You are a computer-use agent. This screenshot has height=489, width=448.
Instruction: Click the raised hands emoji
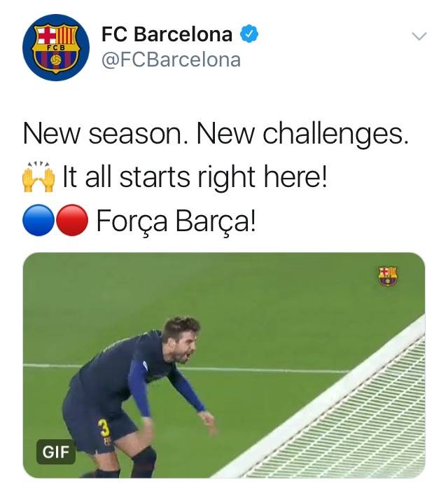pyautogui.click(x=38, y=177)
